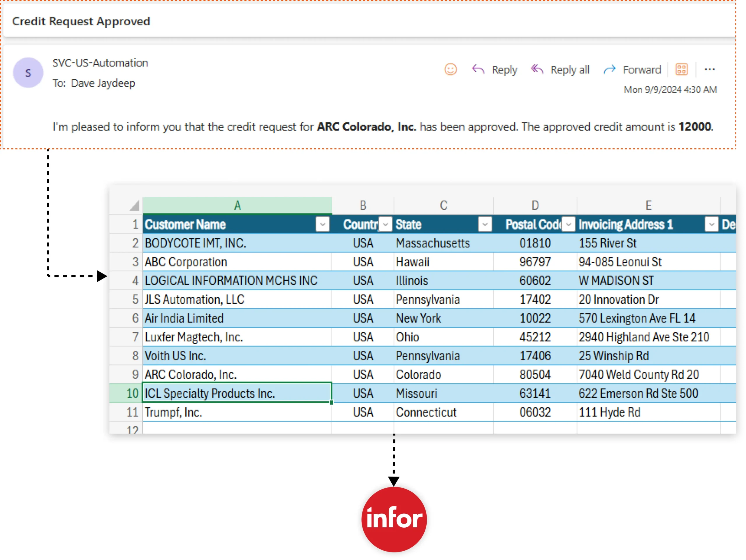Click postal code 06032 cell
Screen dimensions: 746x560
coord(535,412)
